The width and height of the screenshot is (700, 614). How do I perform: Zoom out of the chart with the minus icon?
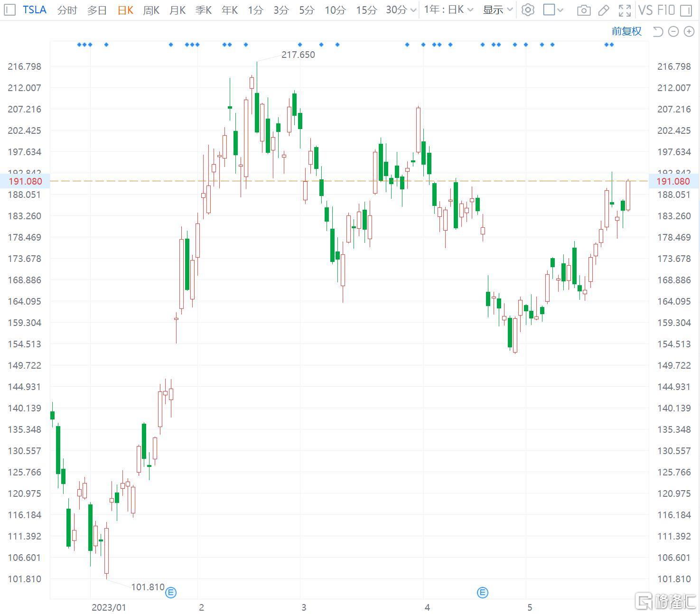click(x=673, y=31)
